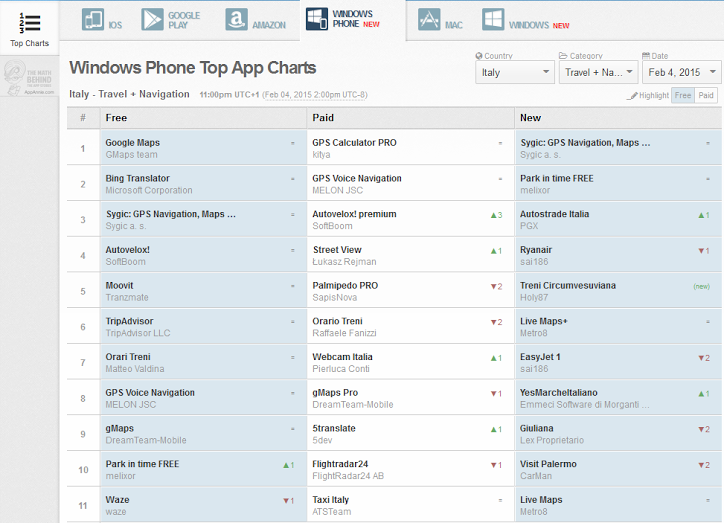Viewport: 724px width, 523px height.
Task: Open Webcam Italia app link
Action: [342, 357]
